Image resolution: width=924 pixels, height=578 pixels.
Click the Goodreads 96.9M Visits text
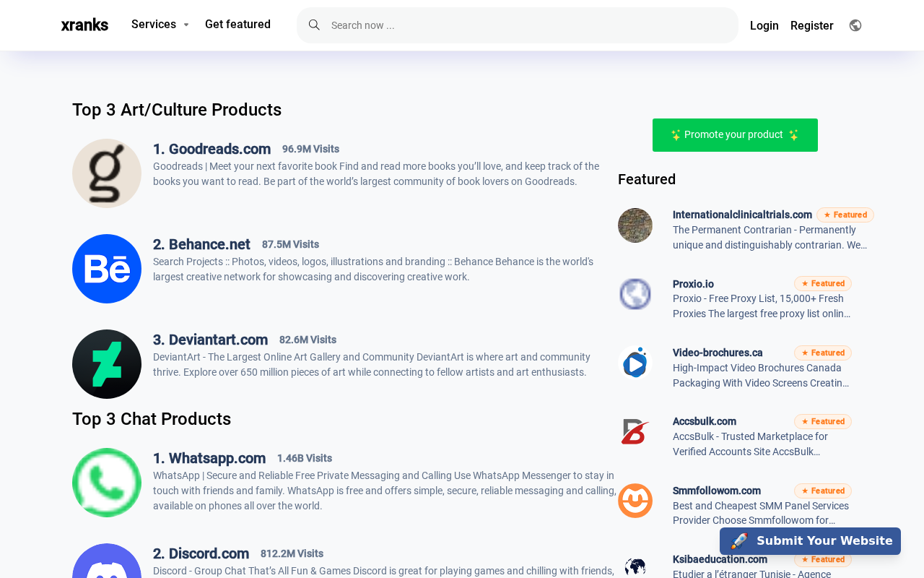pyautogui.click(x=310, y=149)
